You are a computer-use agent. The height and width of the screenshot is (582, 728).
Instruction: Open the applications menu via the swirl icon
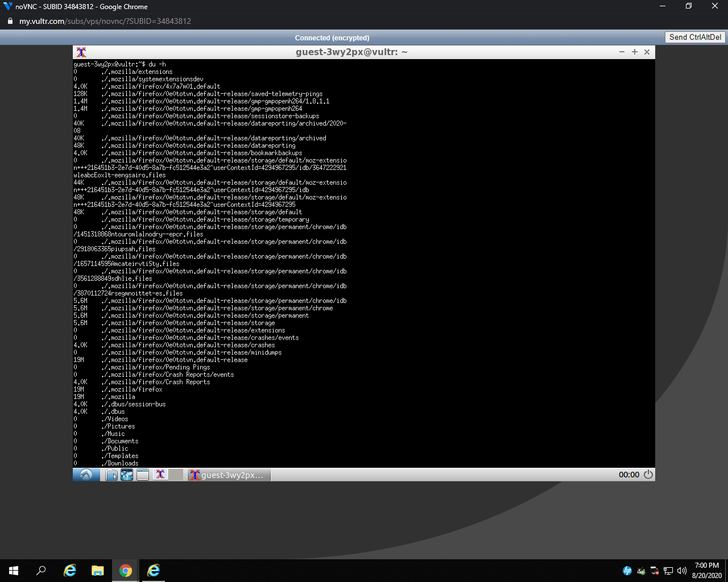86,475
